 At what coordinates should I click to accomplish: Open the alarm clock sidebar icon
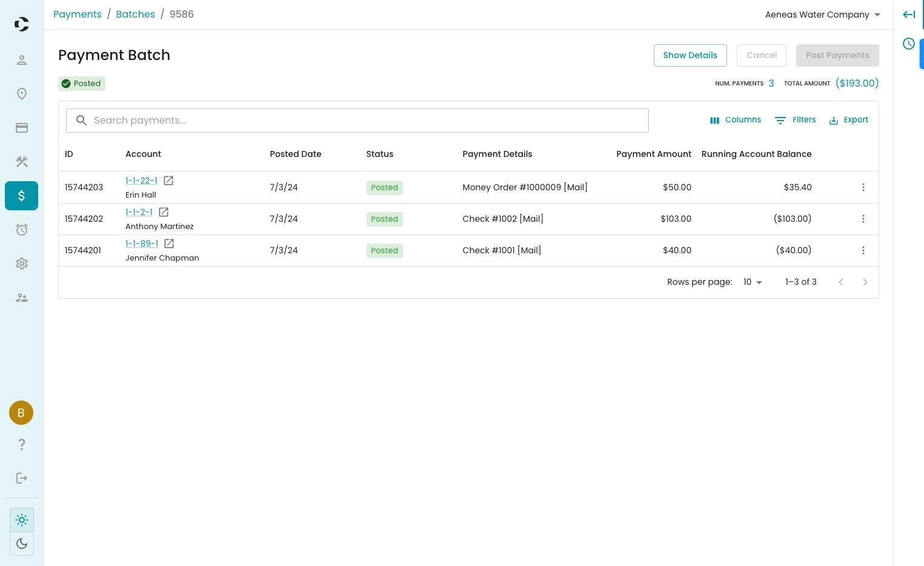pos(22,230)
